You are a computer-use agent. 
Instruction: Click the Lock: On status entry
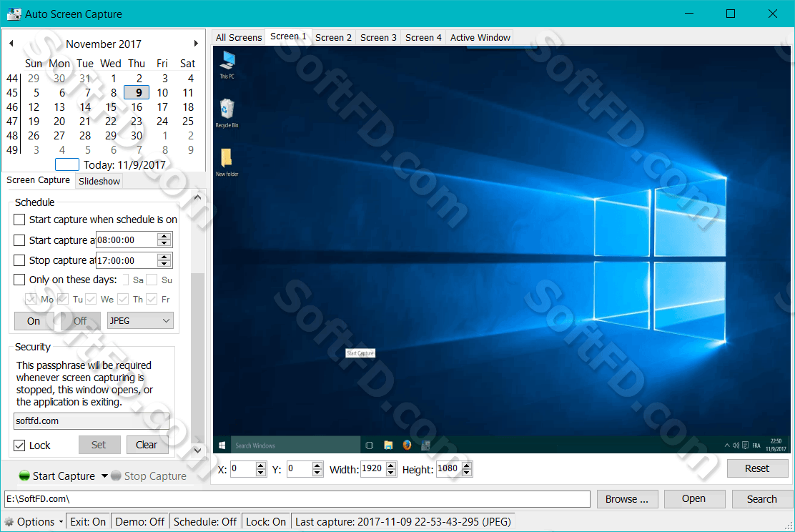click(266, 522)
